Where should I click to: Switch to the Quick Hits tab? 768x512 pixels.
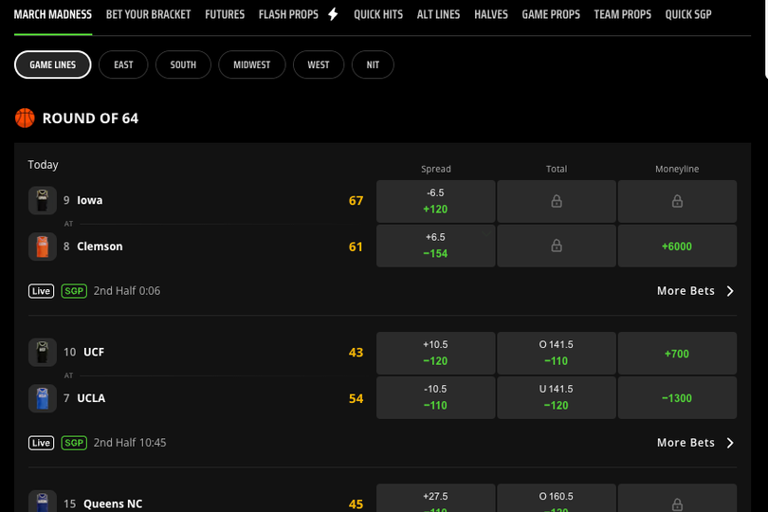378,15
